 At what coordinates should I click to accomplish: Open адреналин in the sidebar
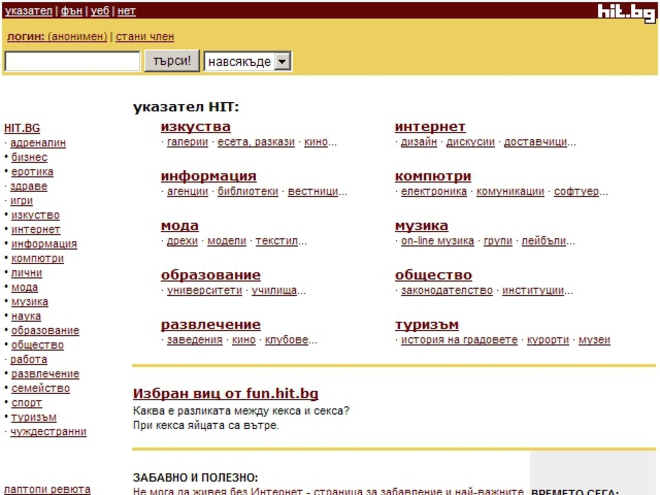pos(38,143)
